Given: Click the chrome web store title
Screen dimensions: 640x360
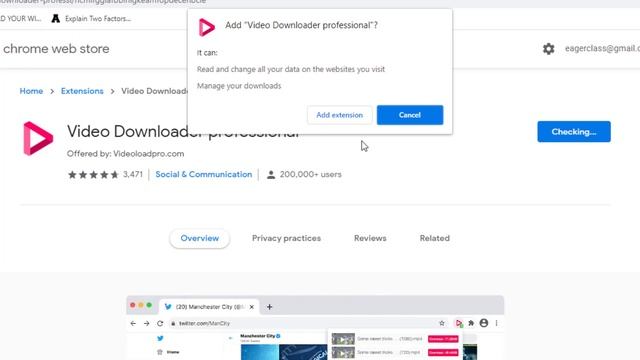Looking at the screenshot, I should (x=56, y=49).
